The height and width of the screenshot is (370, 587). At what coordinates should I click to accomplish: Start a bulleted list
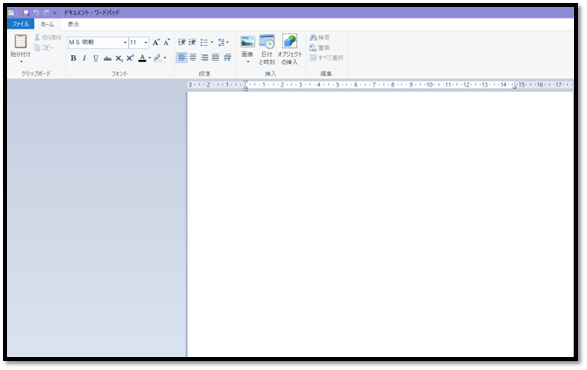coord(204,42)
